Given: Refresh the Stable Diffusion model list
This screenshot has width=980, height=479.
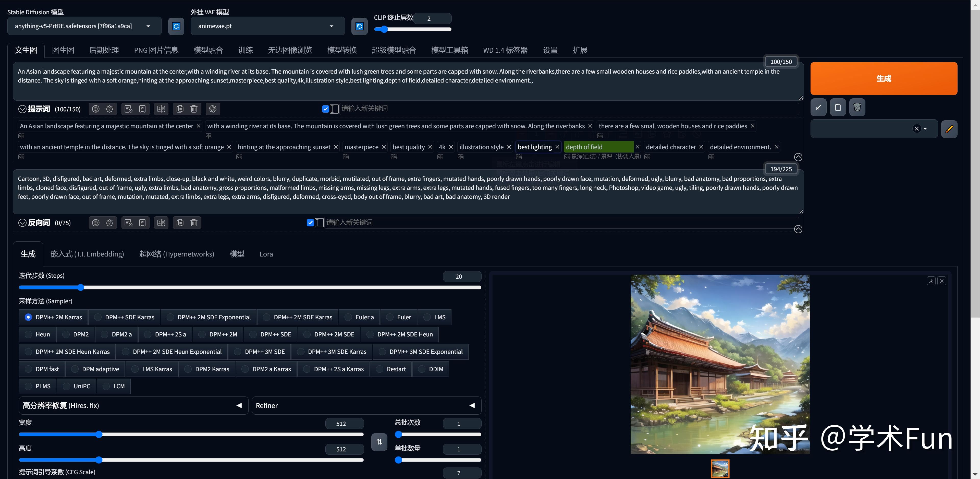Looking at the screenshot, I should (x=176, y=26).
